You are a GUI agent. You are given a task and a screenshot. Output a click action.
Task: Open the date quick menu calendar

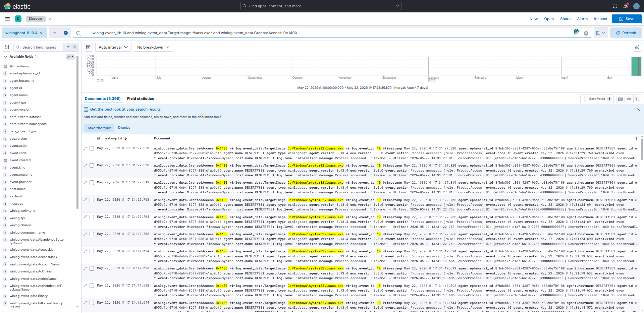600,33
